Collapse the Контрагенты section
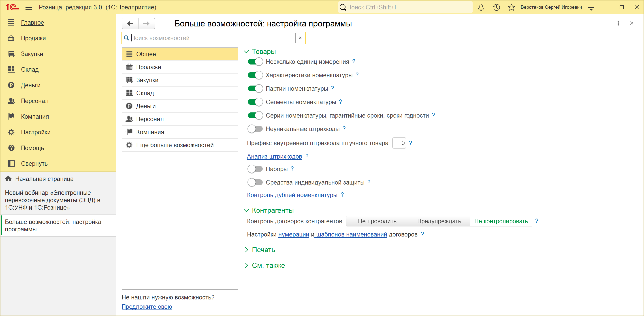 point(246,211)
